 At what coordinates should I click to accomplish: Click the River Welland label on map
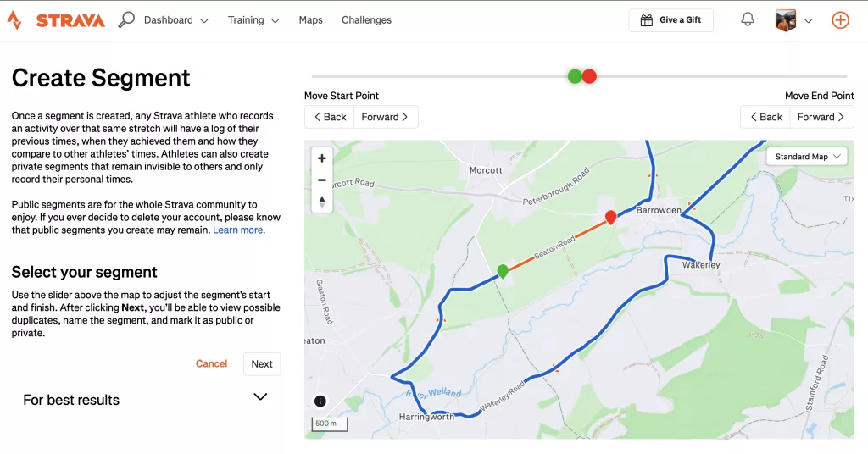point(433,393)
